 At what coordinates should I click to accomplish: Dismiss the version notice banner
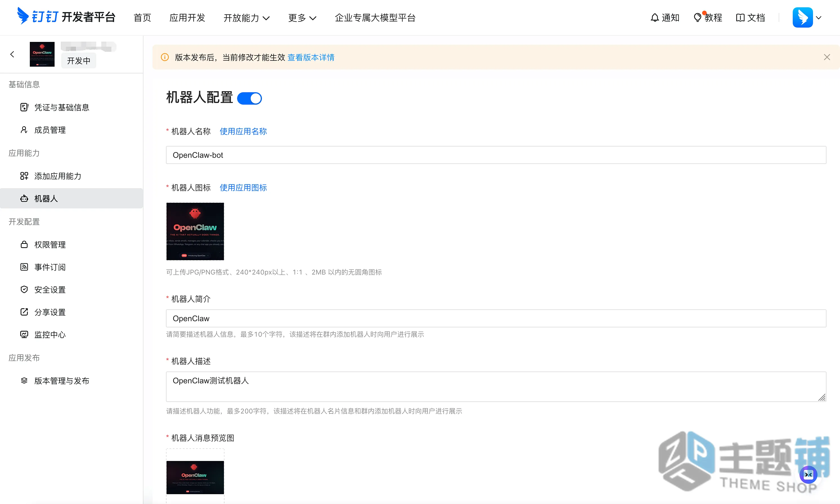[x=827, y=57]
